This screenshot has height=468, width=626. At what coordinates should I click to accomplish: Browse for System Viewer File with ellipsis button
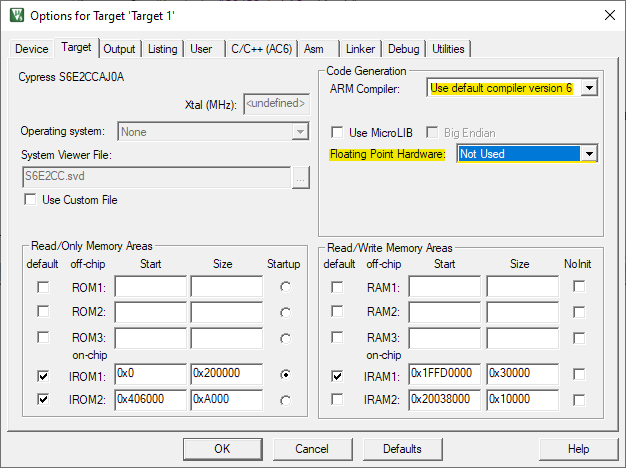[x=299, y=177]
